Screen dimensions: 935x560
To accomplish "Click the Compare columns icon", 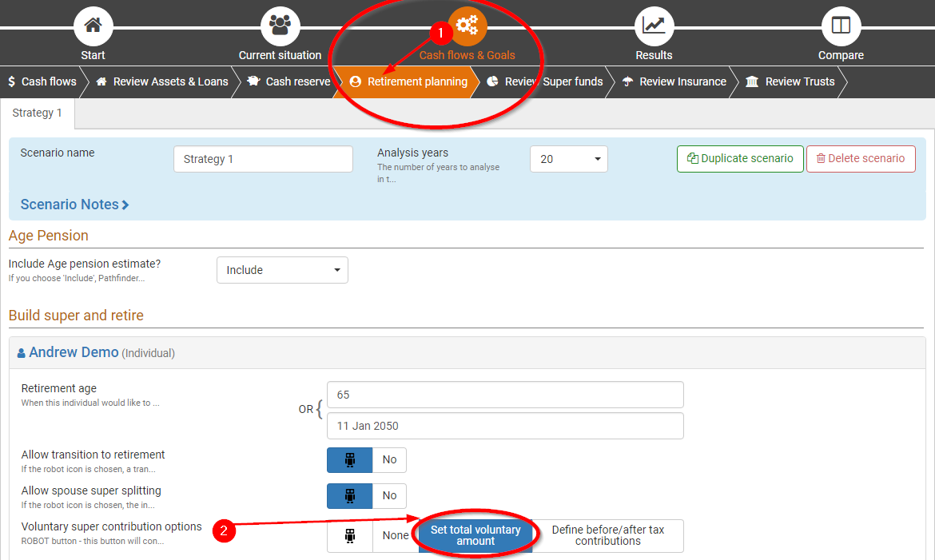I will pos(841,26).
